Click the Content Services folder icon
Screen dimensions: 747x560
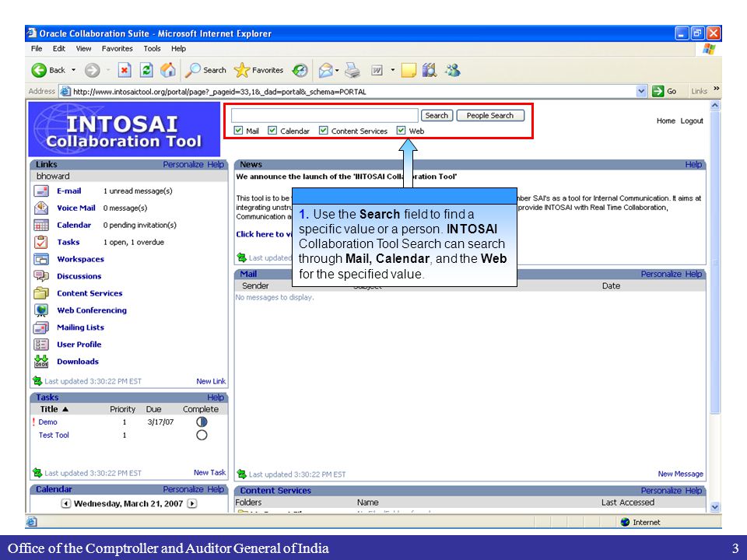[x=41, y=293]
